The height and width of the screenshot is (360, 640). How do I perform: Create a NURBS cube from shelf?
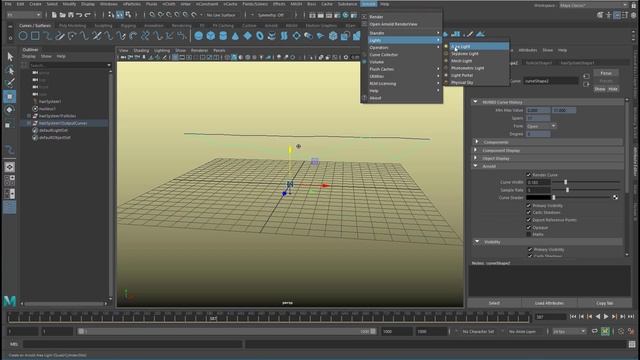coord(211,36)
